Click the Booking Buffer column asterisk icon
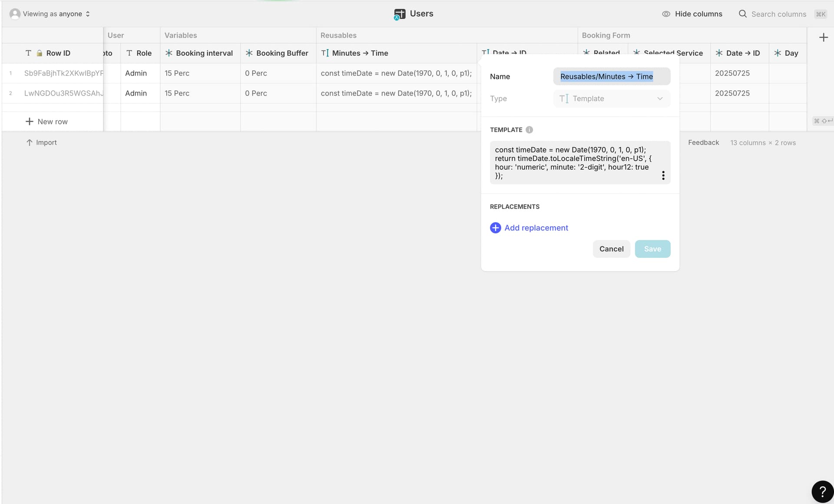Image resolution: width=834 pixels, height=504 pixels. tap(249, 53)
